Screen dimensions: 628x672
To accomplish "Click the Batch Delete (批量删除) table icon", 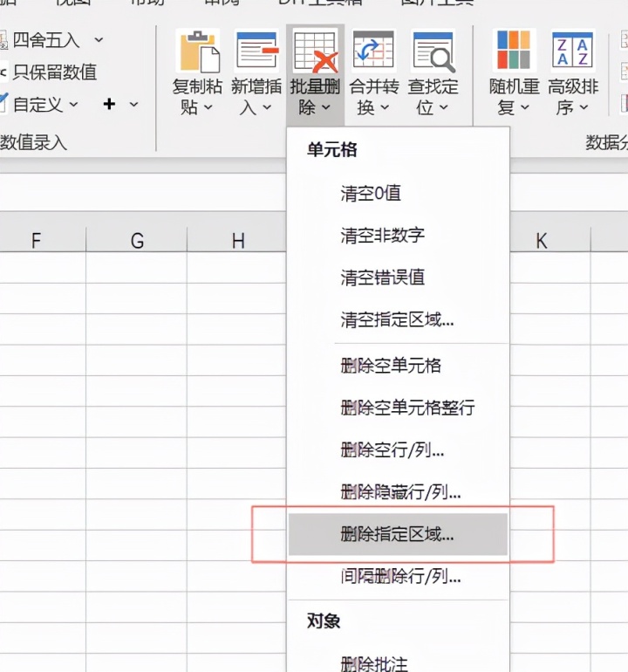I will [x=315, y=51].
